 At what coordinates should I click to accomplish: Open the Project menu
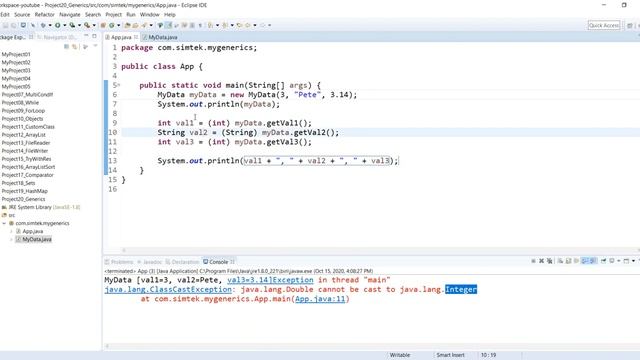coord(113,14)
